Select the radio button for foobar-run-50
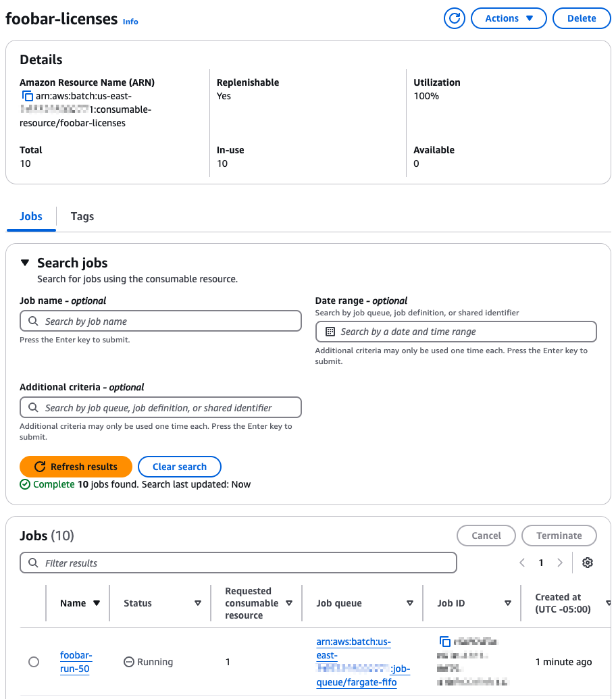The image size is (616, 699). (34, 662)
